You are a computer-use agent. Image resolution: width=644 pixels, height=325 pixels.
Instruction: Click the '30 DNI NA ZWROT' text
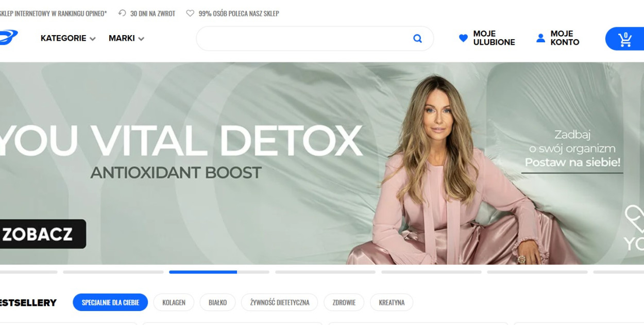(x=152, y=13)
